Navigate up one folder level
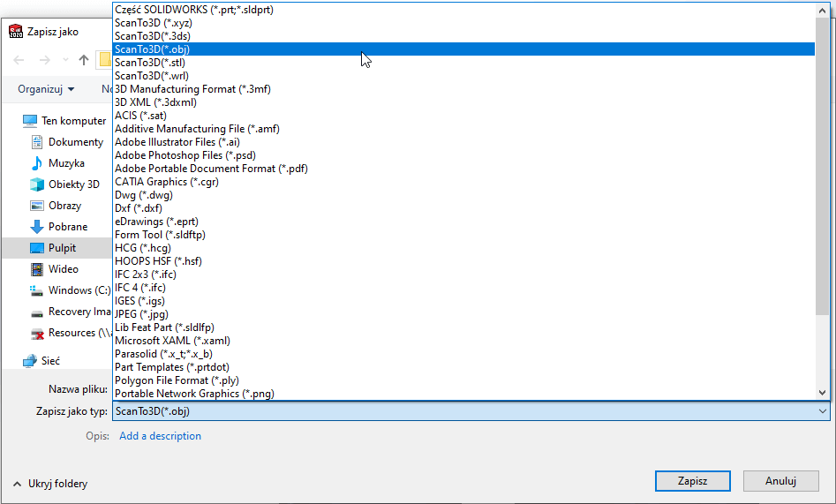836x504 pixels. [84, 60]
